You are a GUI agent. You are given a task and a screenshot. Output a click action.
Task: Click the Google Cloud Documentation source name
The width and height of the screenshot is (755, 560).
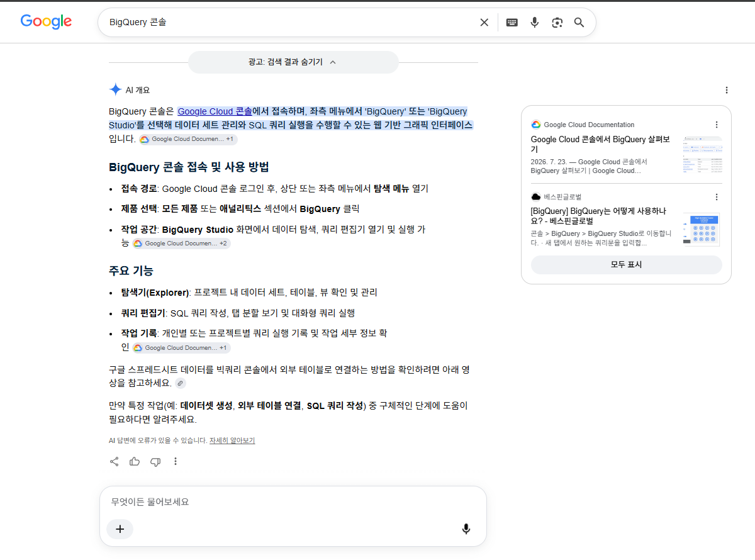point(589,125)
